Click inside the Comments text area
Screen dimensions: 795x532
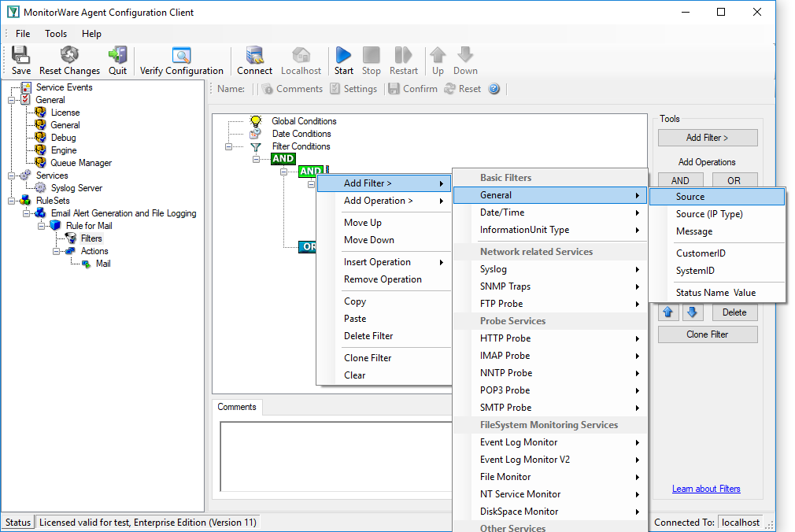[335, 456]
